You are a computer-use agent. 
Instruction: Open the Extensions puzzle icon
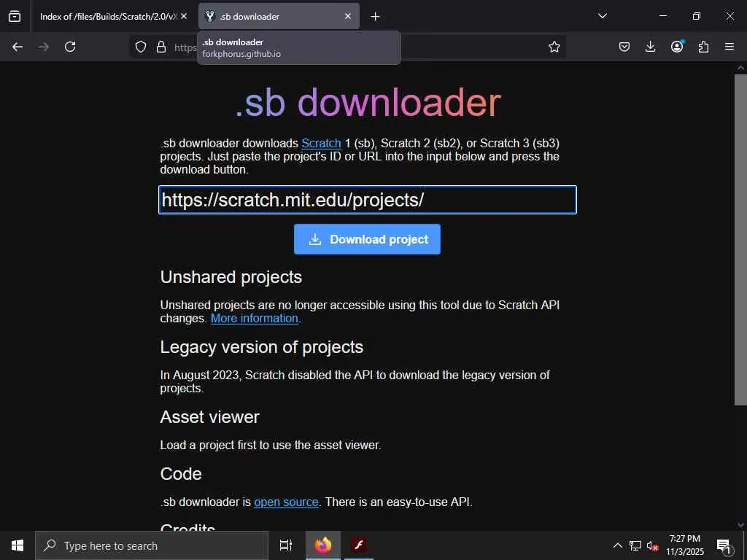coord(703,47)
